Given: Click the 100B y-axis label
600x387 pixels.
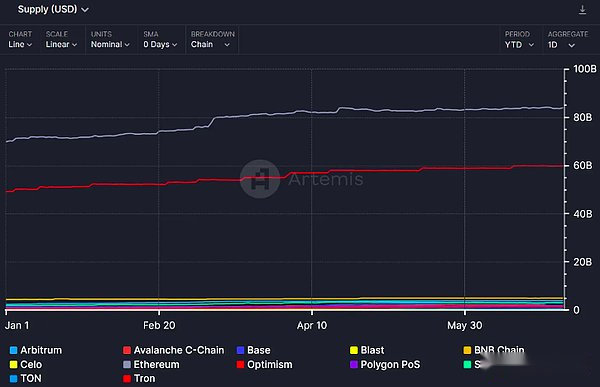Looking at the screenshot, I should [585, 69].
